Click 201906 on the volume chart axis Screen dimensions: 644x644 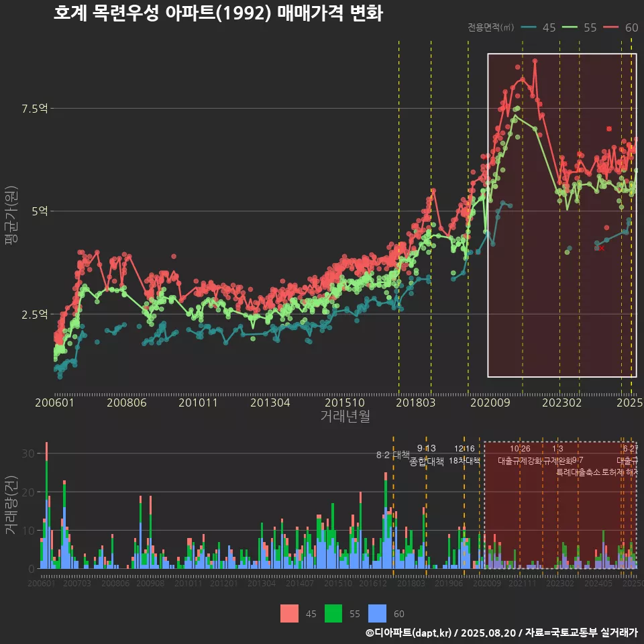(x=449, y=583)
